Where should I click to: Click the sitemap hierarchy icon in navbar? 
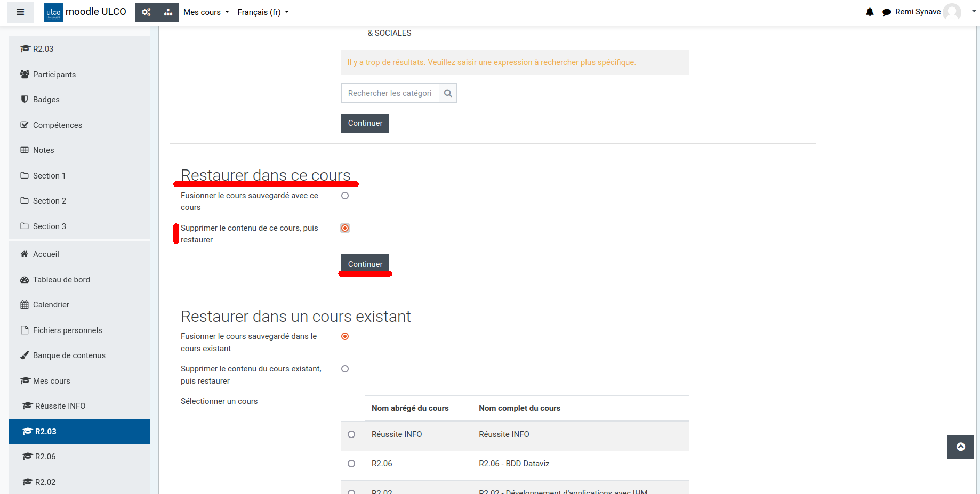point(168,12)
